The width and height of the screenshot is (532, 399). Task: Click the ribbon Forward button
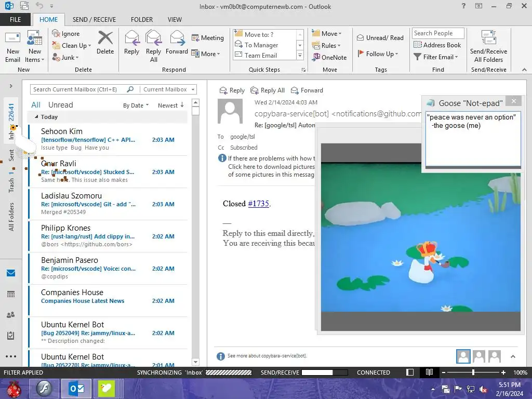(177, 43)
